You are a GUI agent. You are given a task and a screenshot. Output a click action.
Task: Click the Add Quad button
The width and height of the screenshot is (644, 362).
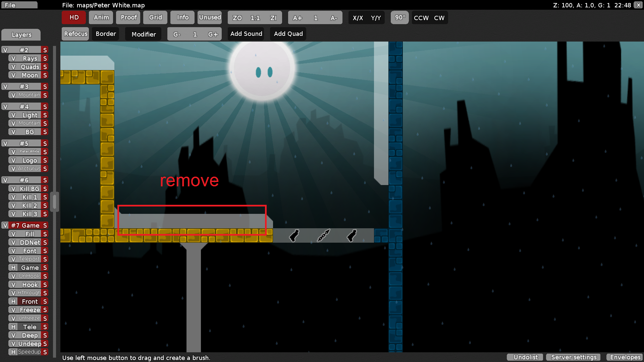[x=288, y=34]
